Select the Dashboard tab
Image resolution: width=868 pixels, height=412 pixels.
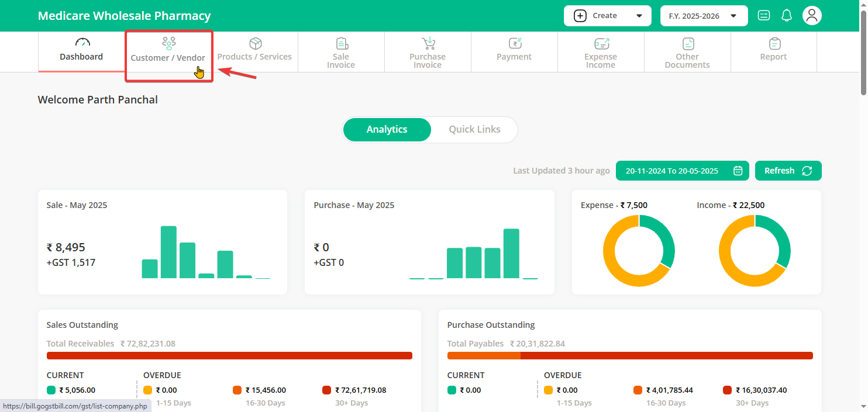coord(81,51)
